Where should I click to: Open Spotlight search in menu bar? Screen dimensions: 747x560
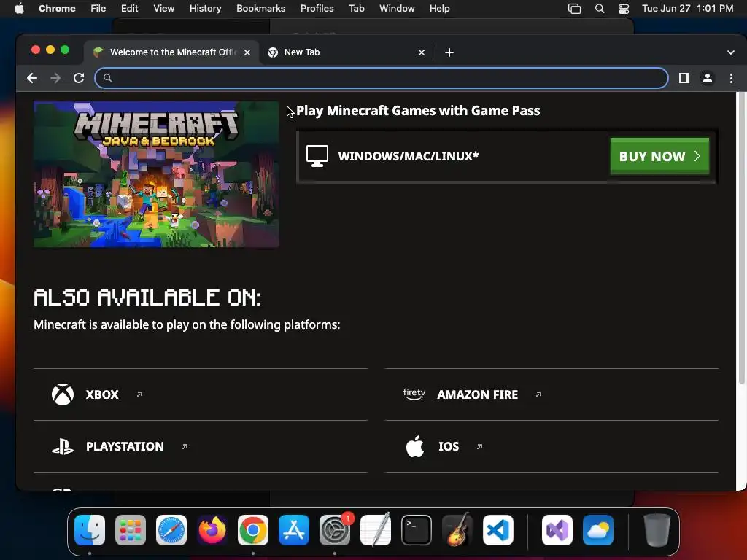tap(600, 9)
